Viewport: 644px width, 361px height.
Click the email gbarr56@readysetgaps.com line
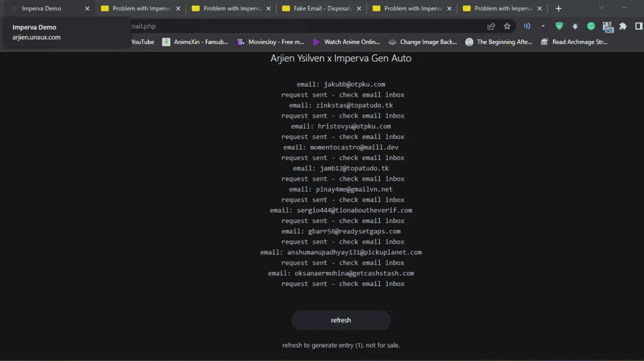coord(341,231)
